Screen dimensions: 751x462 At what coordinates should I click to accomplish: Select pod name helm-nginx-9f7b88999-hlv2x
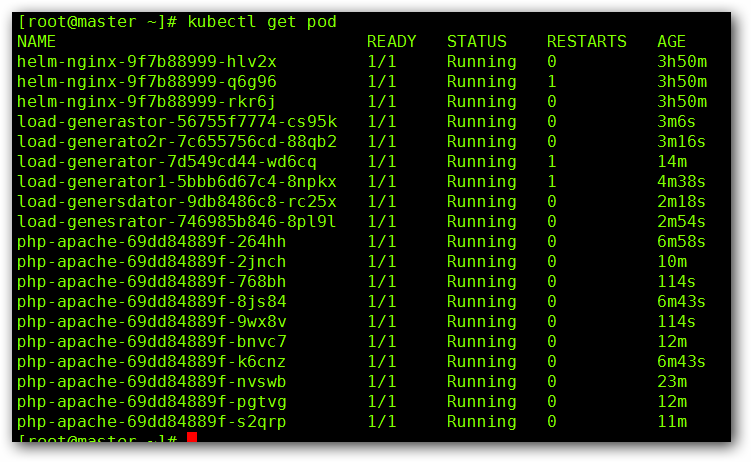[147, 62]
